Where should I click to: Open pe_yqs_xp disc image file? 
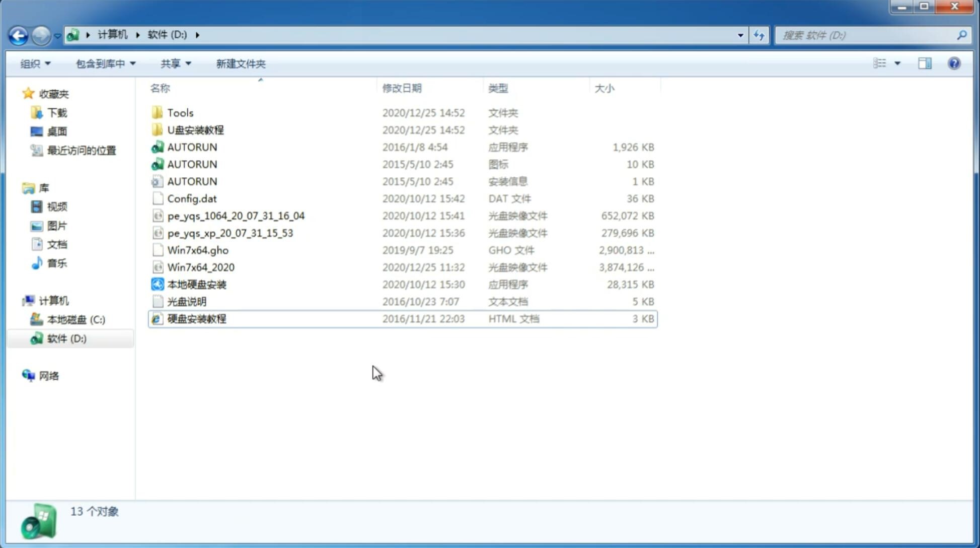point(230,232)
